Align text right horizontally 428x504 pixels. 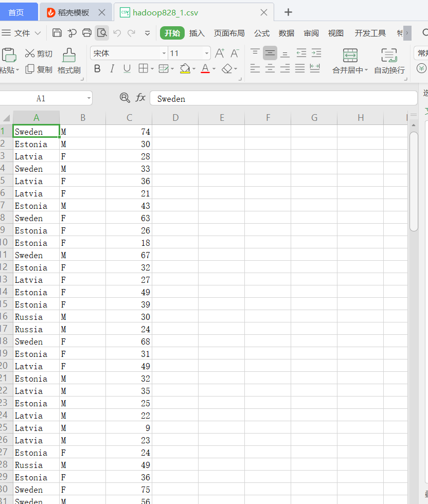pos(285,68)
